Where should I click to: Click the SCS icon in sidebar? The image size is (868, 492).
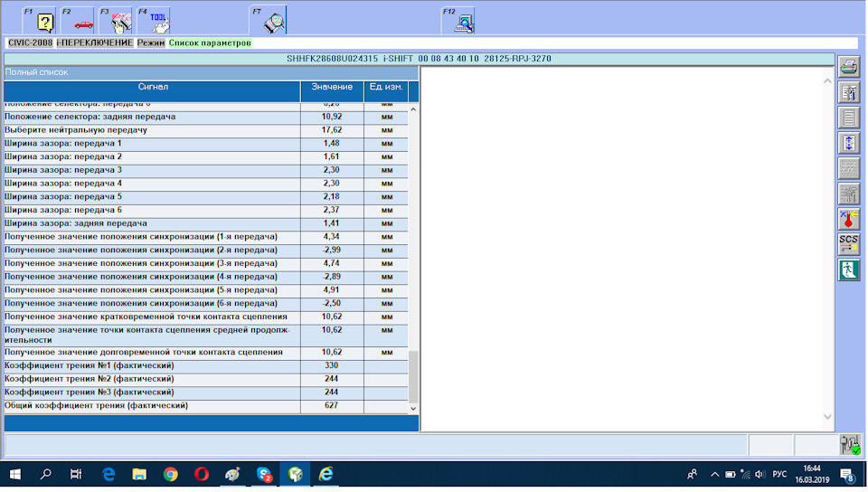849,244
